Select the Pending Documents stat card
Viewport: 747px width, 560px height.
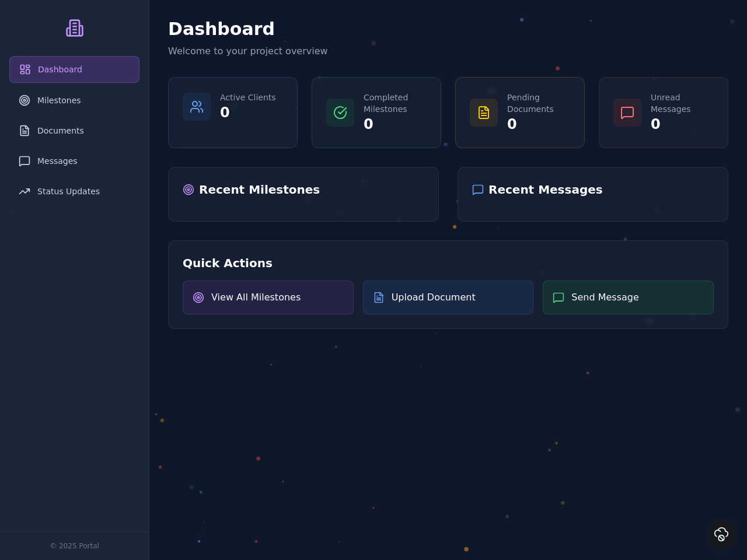(x=520, y=113)
